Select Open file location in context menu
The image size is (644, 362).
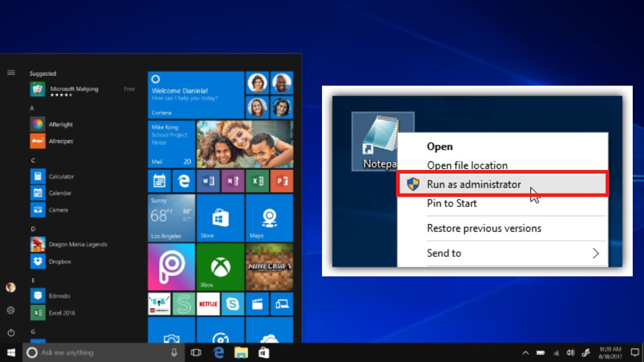click(467, 165)
